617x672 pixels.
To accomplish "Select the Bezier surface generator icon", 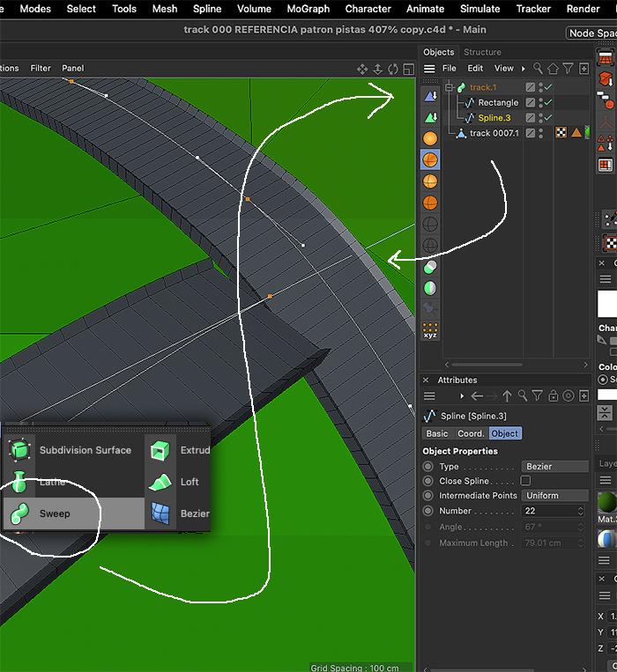I will point(160,513).
